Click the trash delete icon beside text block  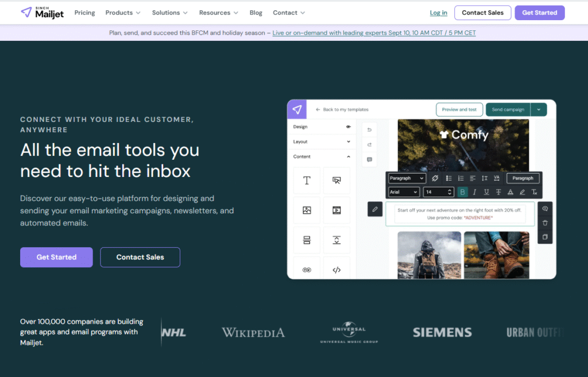pos(545,222)
